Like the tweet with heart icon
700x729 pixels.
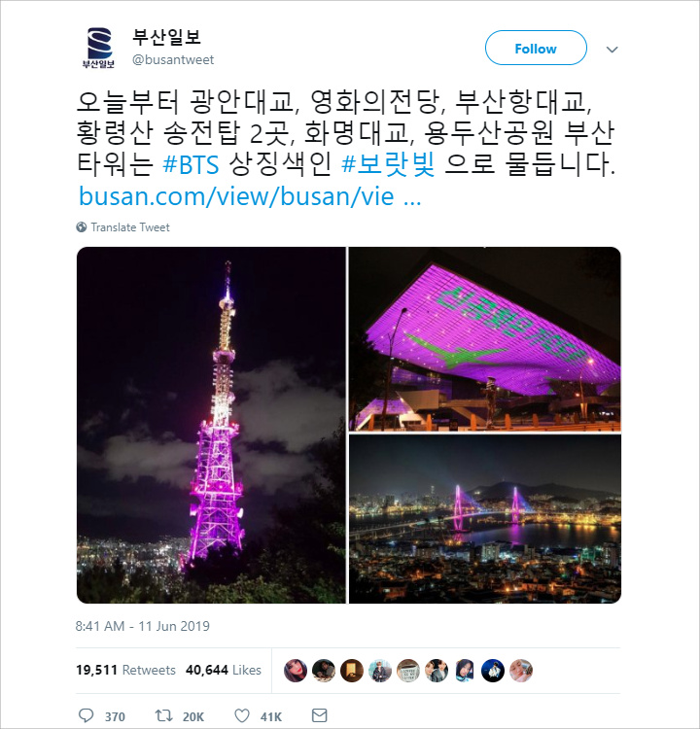pos(242,715)
